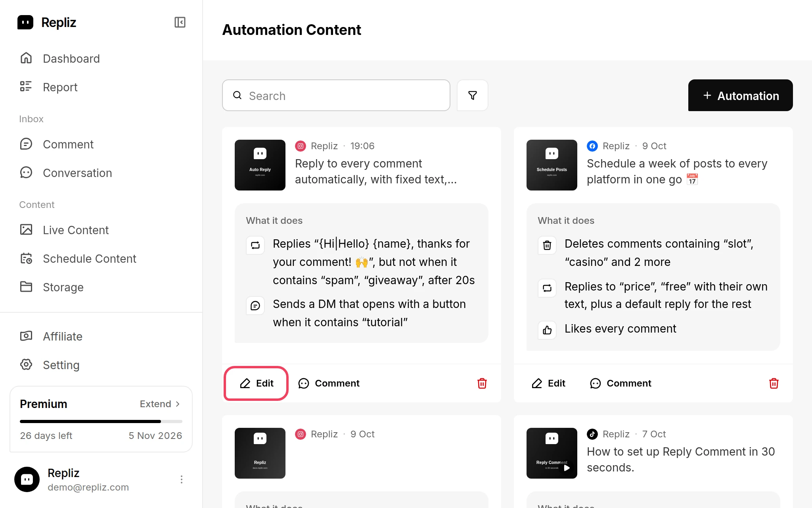Delete the Auto Reply automation
This screenshot has height=508, width=812.
(x=482, y=383)
